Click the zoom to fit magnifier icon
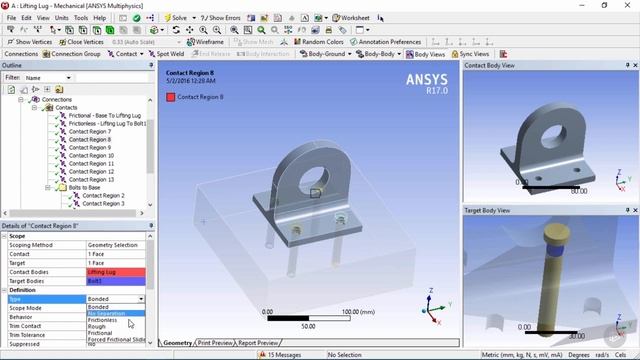Viewport: 640px width, 360px height. pyautogui.click(x=234, y=30)
